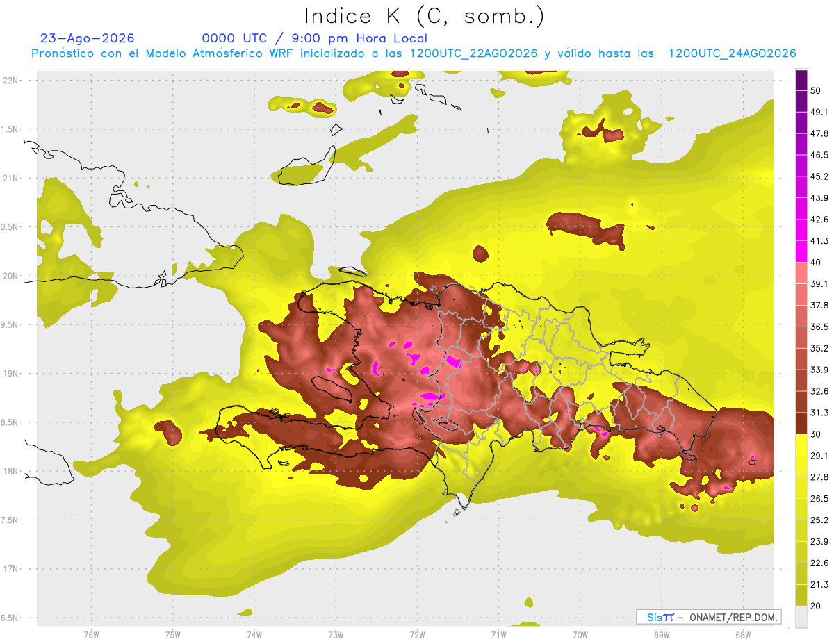Click the "73W" longitude label
The width and height of the screenshot is (834, 644).
click(336, 634)
